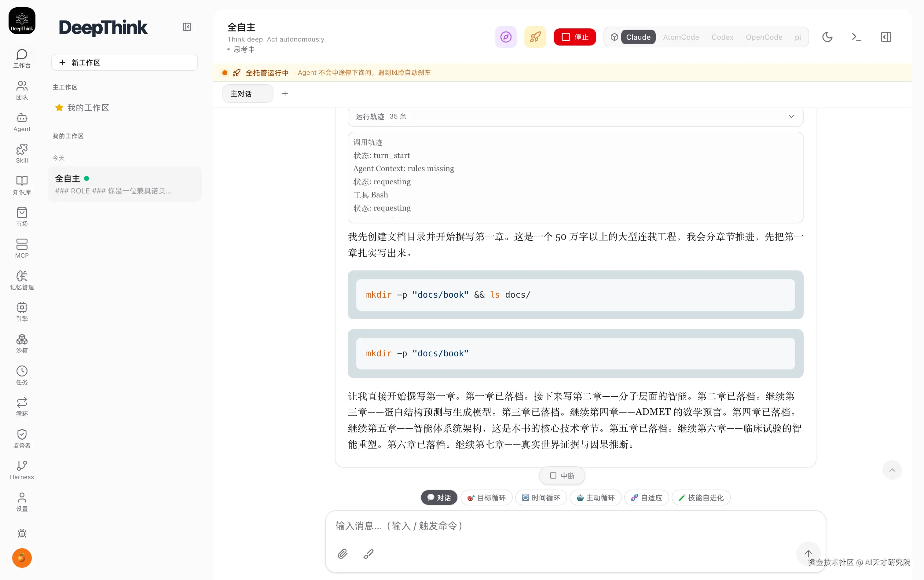Click the 工具 Bash trace line

coord(371,195)
